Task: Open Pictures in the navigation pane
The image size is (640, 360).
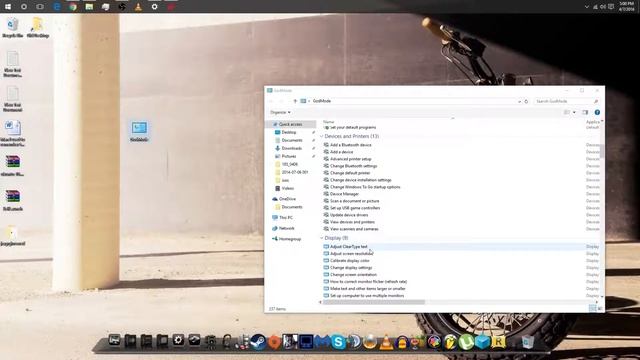Action: tap(289, 156)
